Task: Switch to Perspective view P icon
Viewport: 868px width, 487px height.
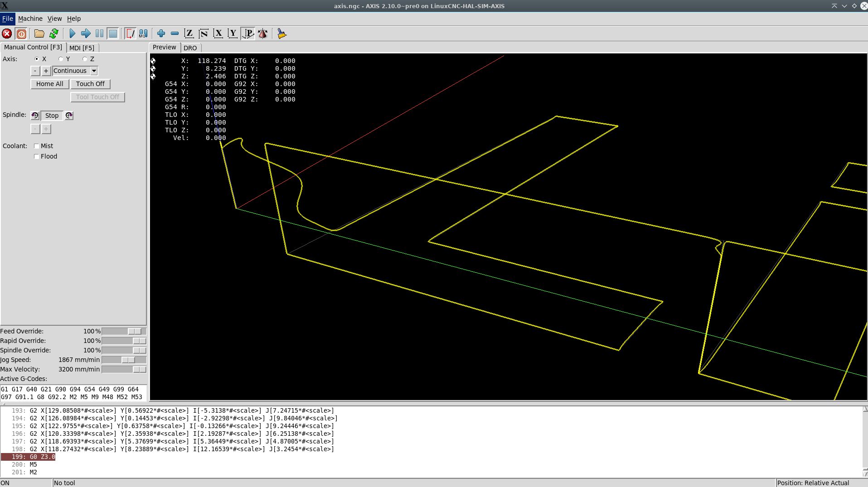Action: click(x=248, y=34)
